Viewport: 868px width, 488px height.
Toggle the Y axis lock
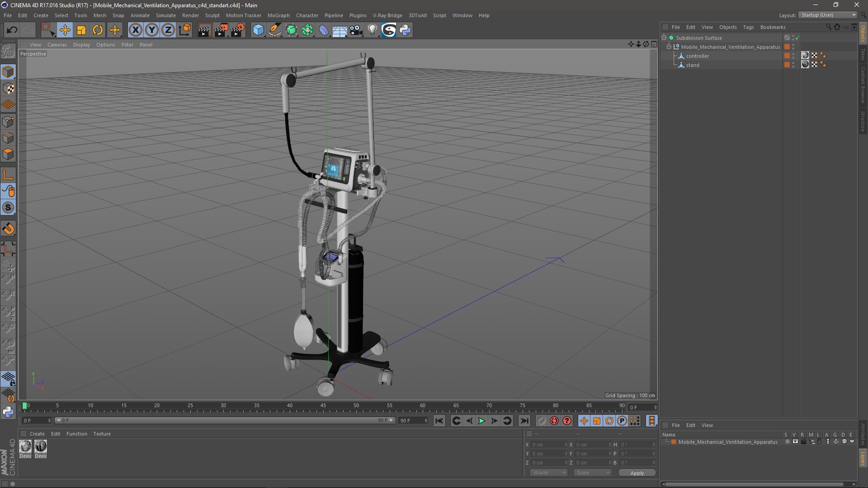pos(152,30)
